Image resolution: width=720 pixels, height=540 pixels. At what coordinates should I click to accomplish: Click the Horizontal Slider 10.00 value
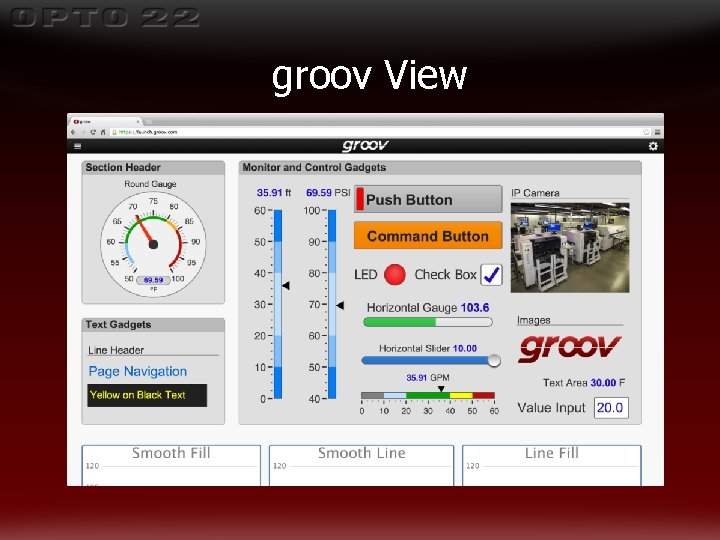point(465,349)
